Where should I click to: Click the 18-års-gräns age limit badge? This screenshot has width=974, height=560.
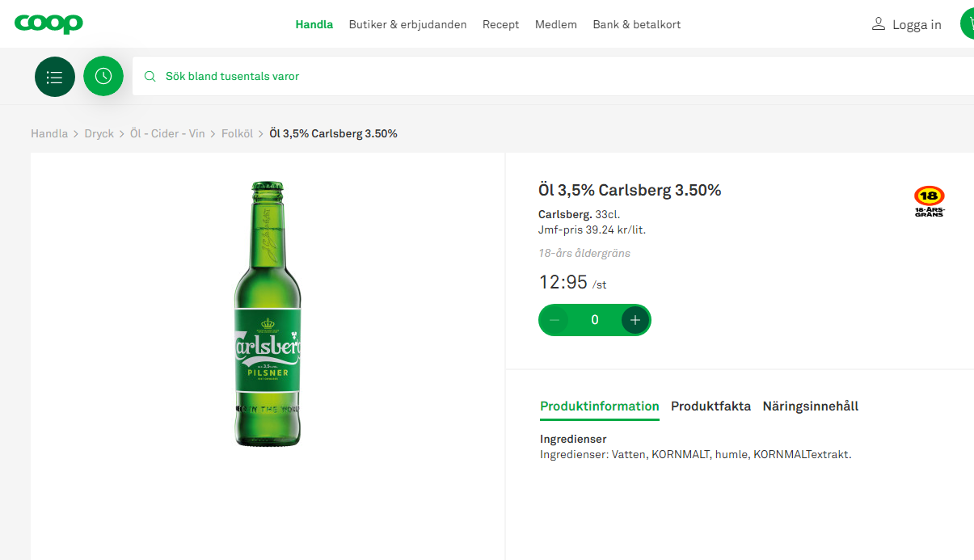click(x=929, y=201)
